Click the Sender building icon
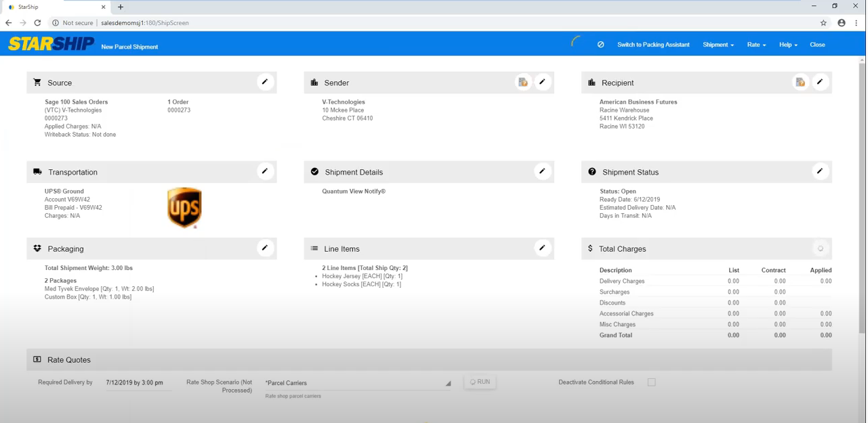This screenshot has height=423, width=868. tap(314, 83)
